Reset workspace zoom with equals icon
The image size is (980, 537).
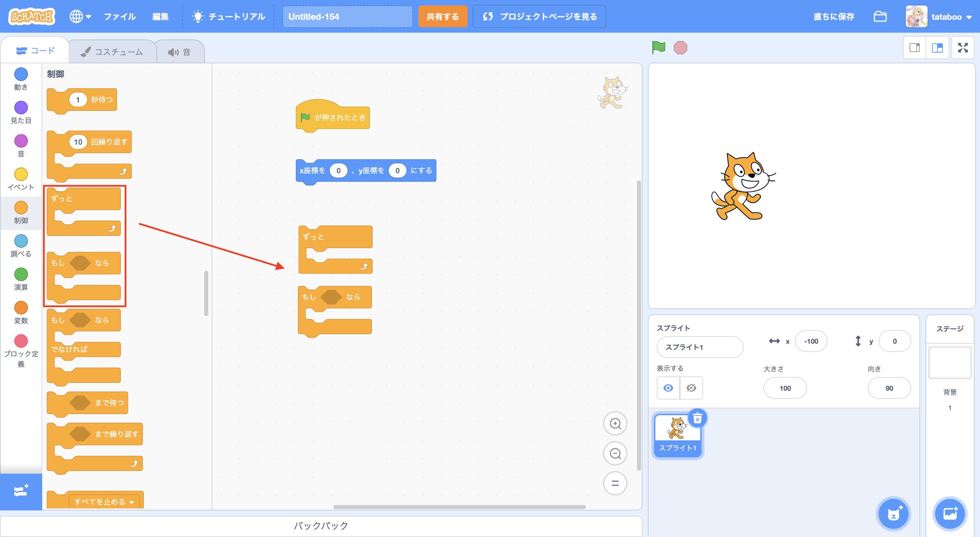615,483
